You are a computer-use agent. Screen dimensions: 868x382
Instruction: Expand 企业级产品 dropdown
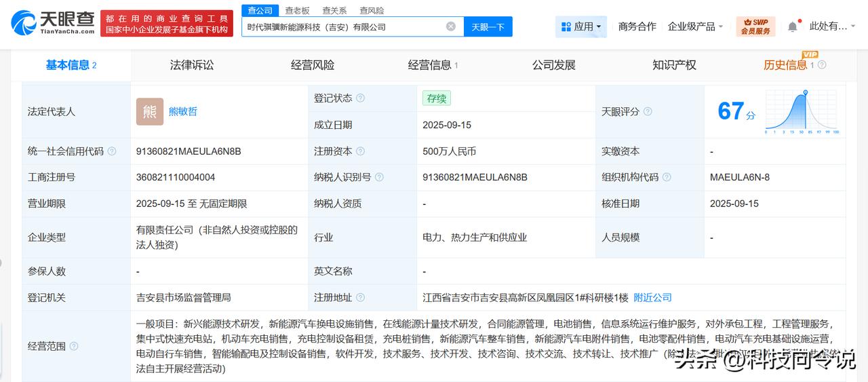[x=695, y=26]
